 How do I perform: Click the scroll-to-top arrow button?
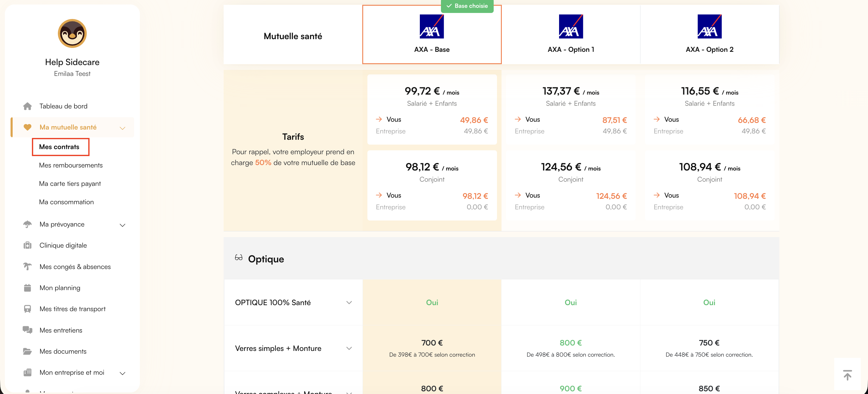pyautogui.click(x=848, y=374)
